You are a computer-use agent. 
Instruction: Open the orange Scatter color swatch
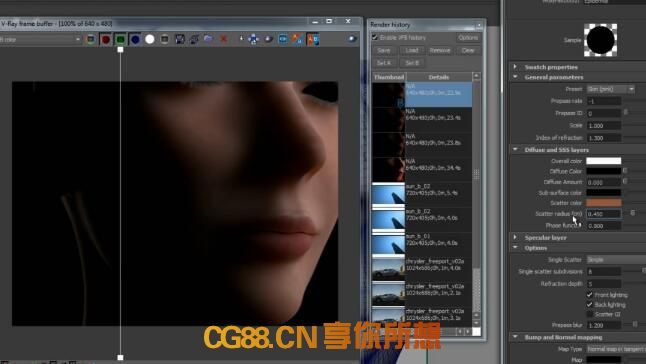coord(604,203)
